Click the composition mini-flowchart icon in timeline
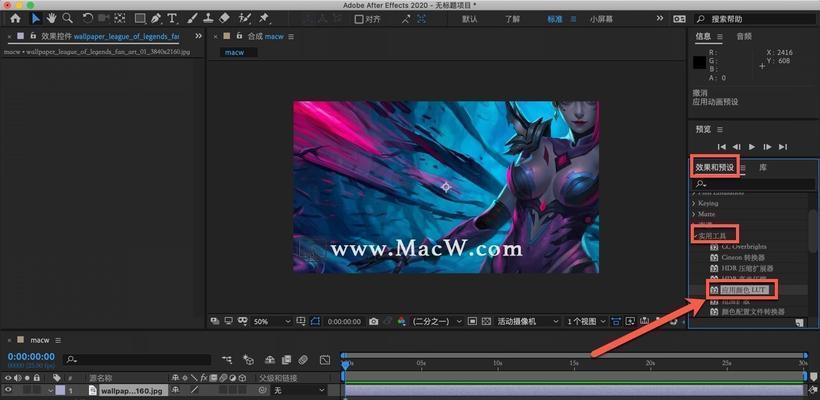The width and height of the screenshot is (820, 400). (x=227, y=360)
